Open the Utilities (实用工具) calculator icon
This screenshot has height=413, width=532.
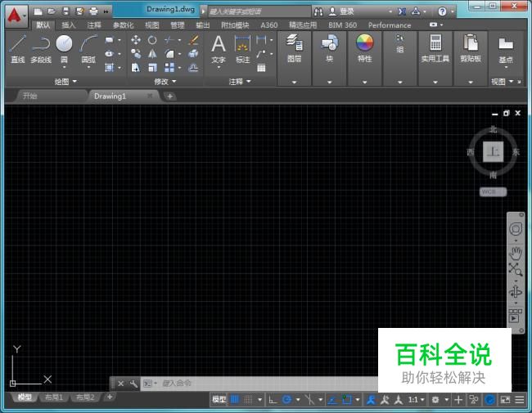[x=435, y=44]
